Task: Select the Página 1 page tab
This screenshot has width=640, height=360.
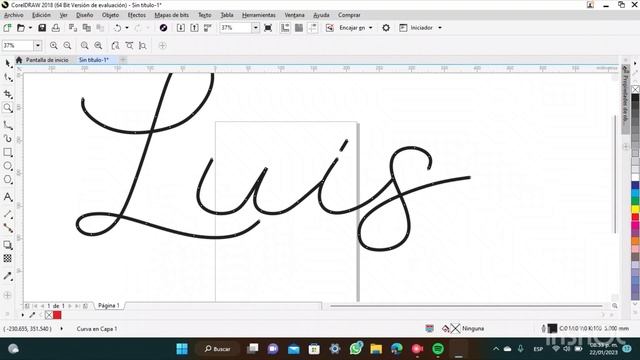Action: point(109,305)
